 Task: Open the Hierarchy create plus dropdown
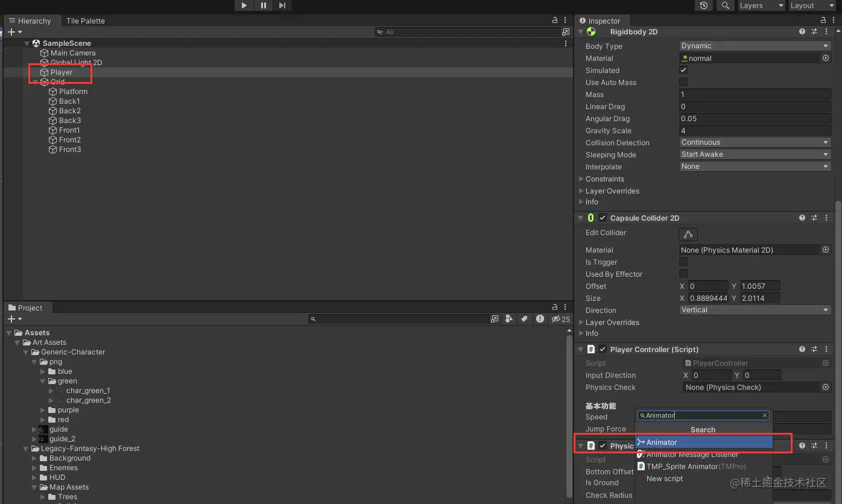[x=14, y=32]
